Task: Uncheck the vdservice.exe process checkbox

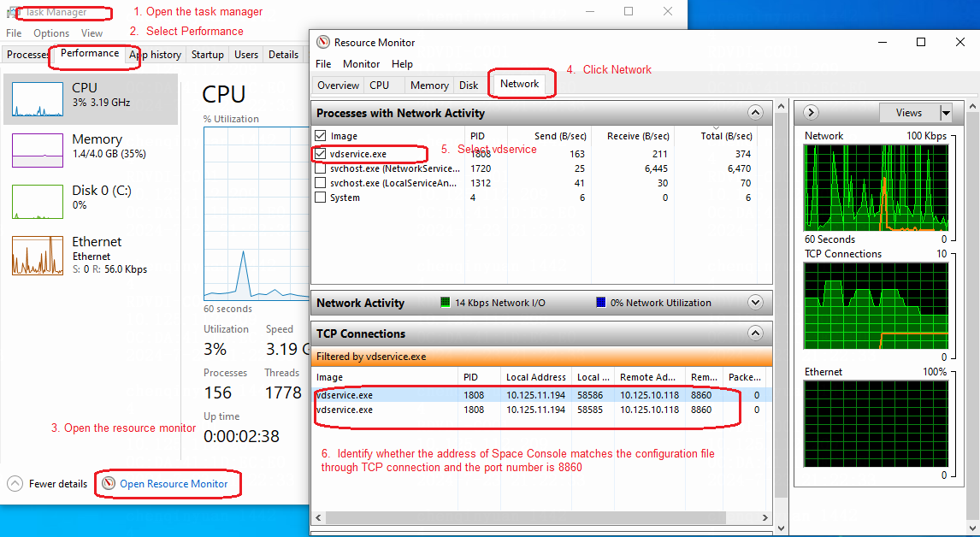Action: [x=321, y=153]
